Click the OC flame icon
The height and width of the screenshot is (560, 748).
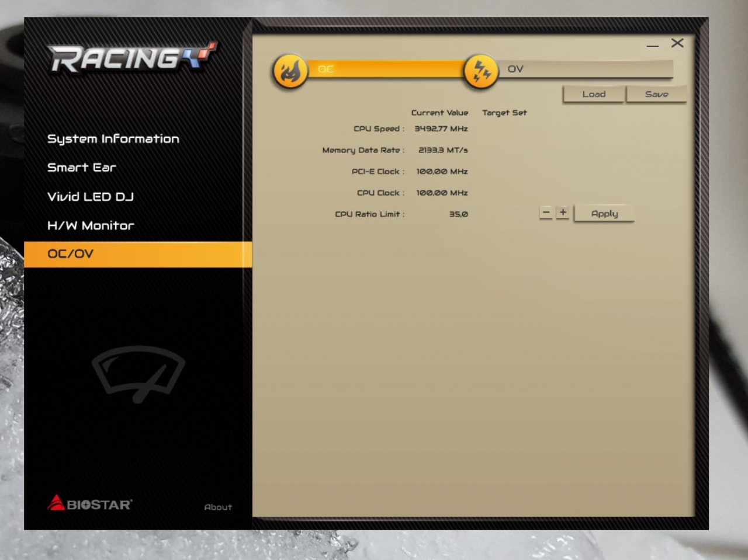290,71
